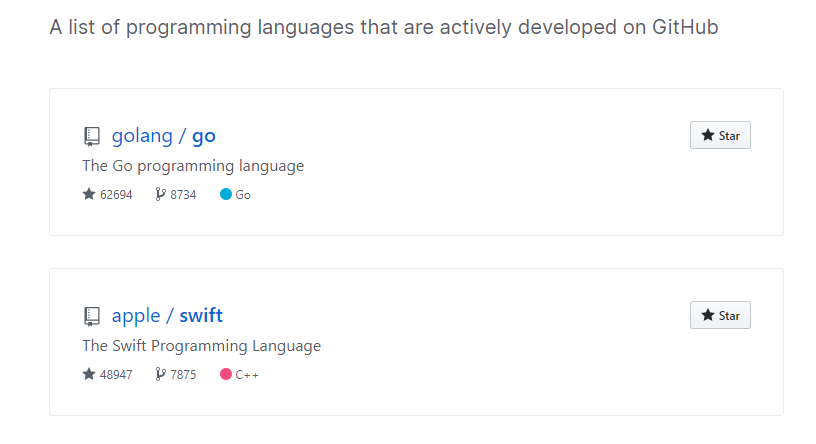Viewport: 816px width, 444px height.
Task: Click the fork icon next to 8734
Action: 160,194
